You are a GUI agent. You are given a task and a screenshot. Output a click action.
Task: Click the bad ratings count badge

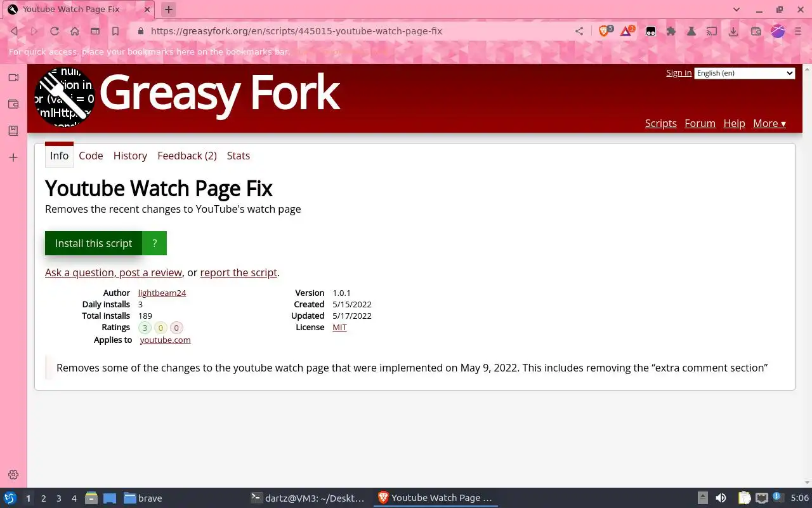(x=176, y=328)
